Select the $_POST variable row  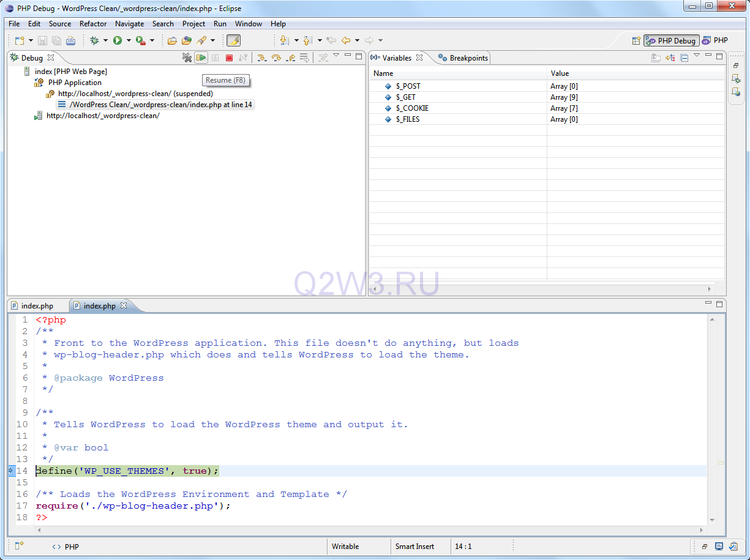pos(547,86)
